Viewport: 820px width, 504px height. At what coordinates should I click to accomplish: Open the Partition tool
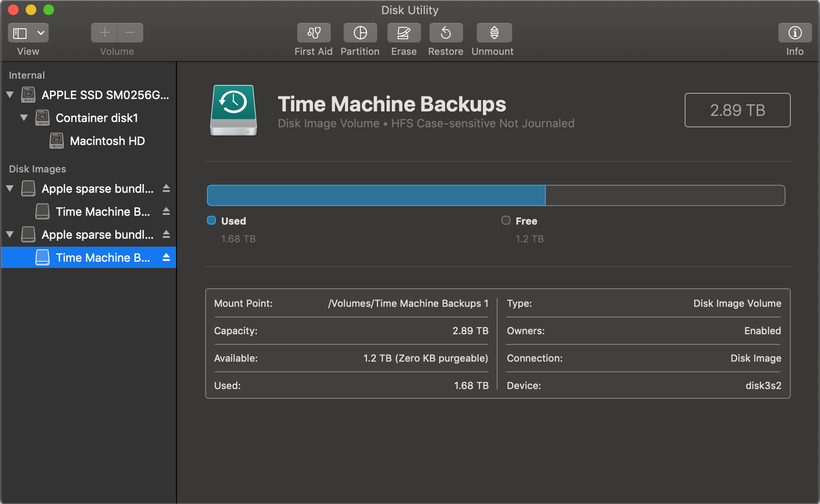(x=360, y=32)
